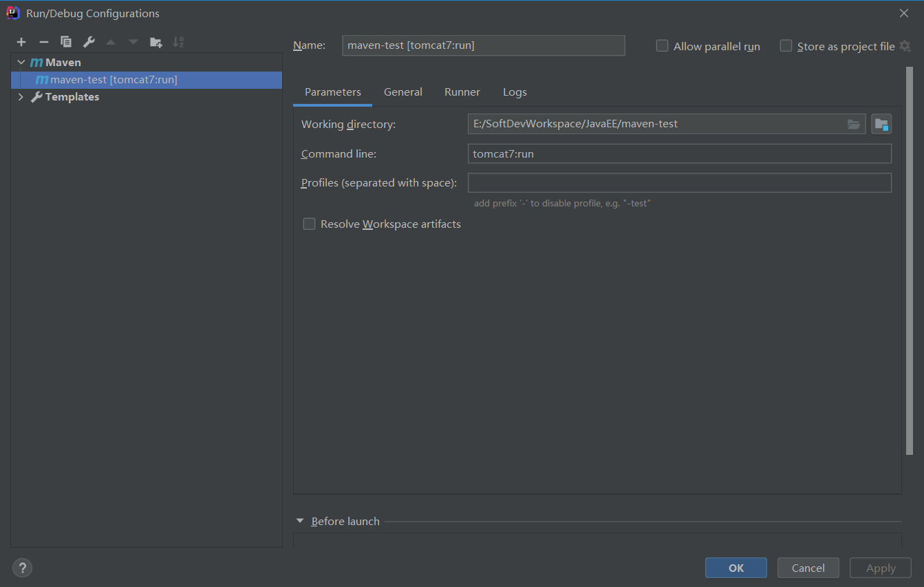Add a new run configuration

[21, 42]
